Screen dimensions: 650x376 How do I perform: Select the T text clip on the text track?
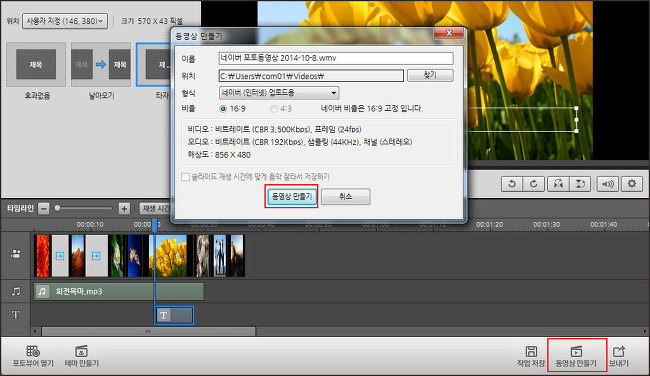pos(175,315)
